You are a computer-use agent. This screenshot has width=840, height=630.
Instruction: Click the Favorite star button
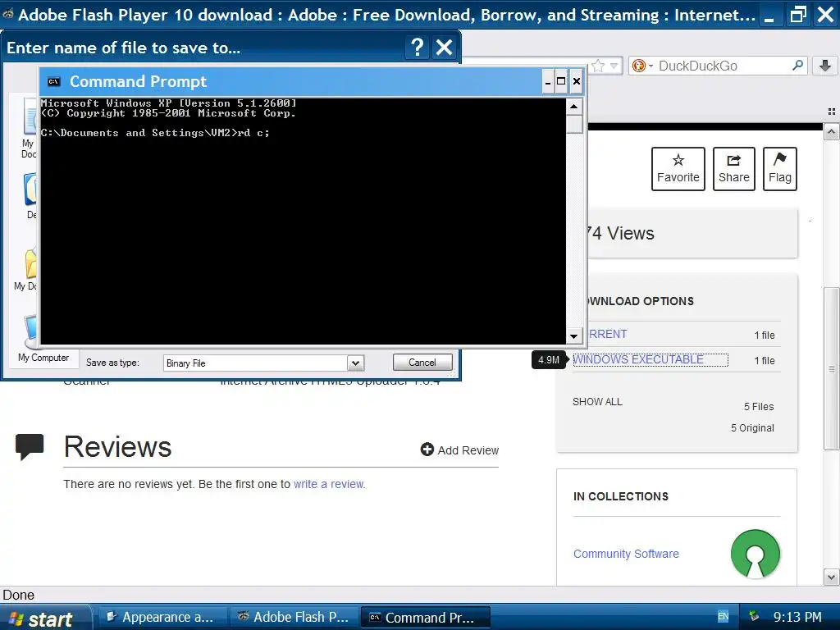[x=678, y=169]
